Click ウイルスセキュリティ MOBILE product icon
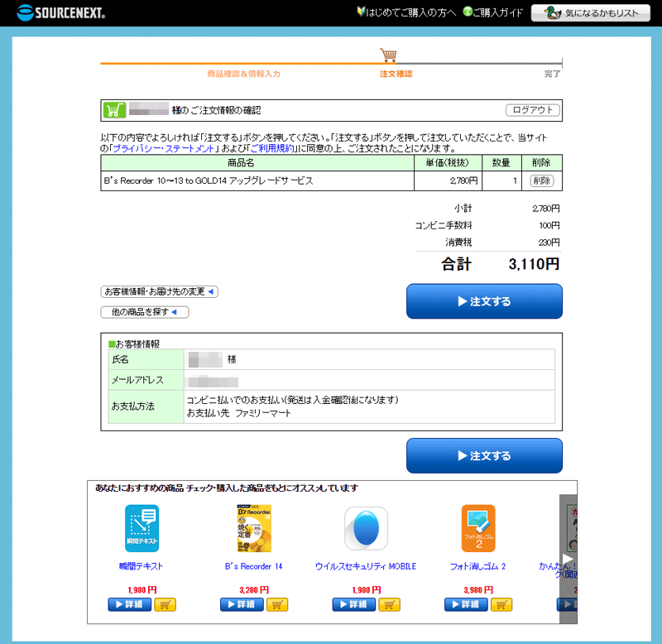 tap(366, 528)
